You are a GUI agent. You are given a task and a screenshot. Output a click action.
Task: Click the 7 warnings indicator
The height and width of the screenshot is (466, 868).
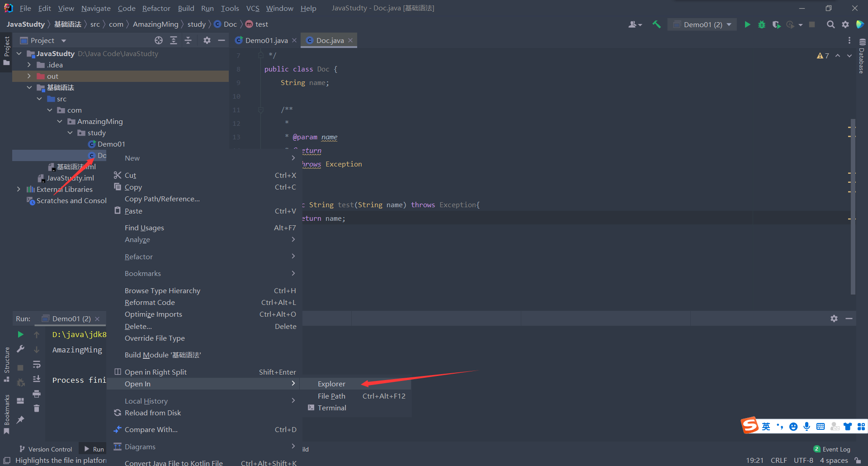pyautogui.click(x=823, y=56)
